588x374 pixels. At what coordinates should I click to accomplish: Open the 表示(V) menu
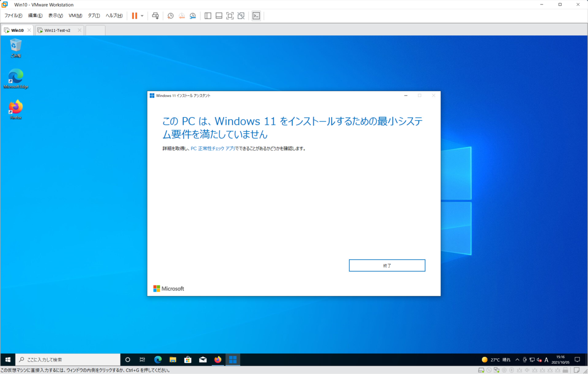coord(55,16)
